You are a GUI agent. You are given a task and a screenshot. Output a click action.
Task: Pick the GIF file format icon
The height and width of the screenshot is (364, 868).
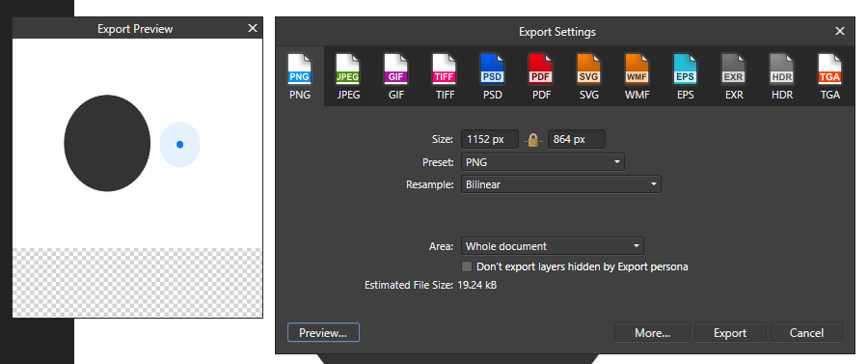coord(396,70)
